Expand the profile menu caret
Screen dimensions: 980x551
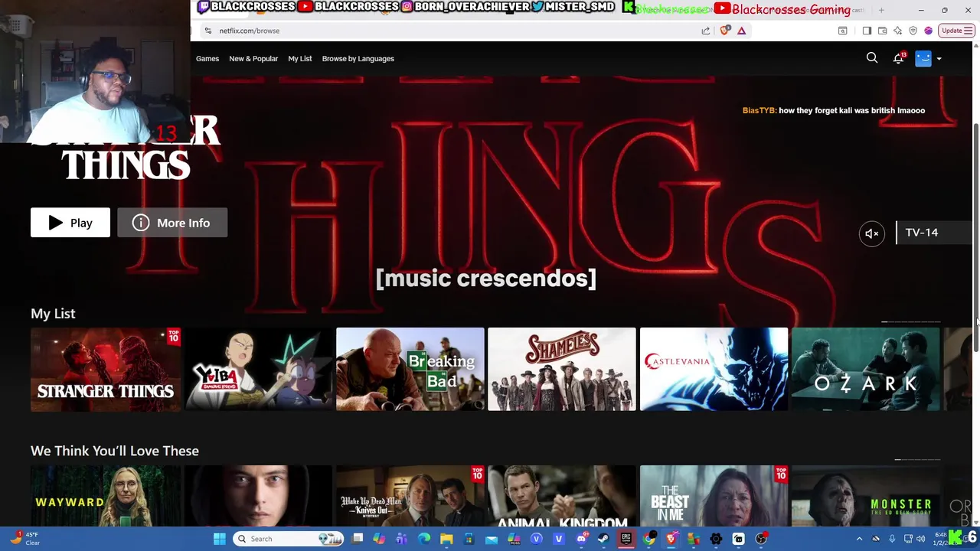939,58
